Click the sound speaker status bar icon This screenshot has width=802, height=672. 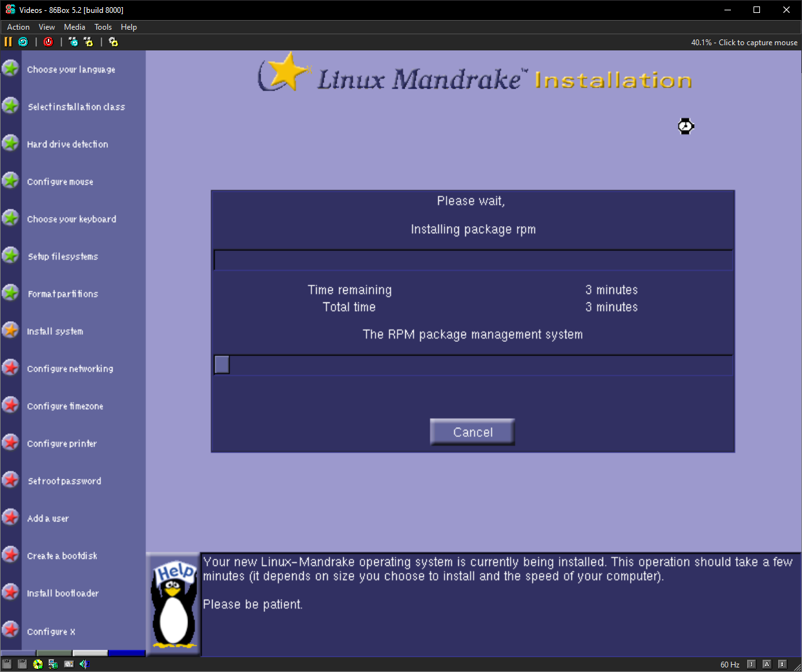(x=83, y=664)
